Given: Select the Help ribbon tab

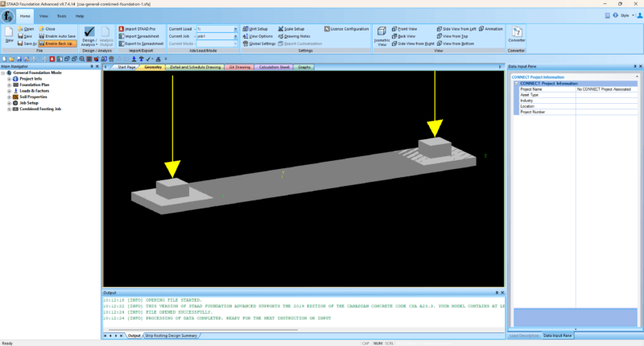Looking at the screenshot, I should [x=80, y=16].
